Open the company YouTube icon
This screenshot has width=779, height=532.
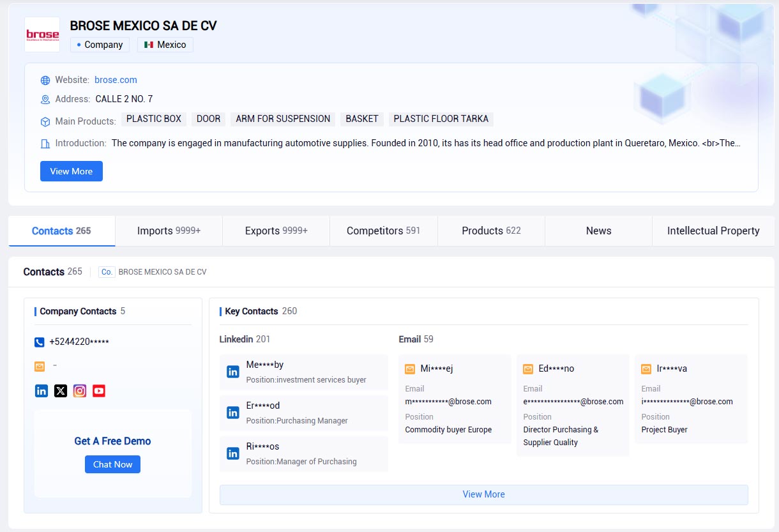(99, 391)
